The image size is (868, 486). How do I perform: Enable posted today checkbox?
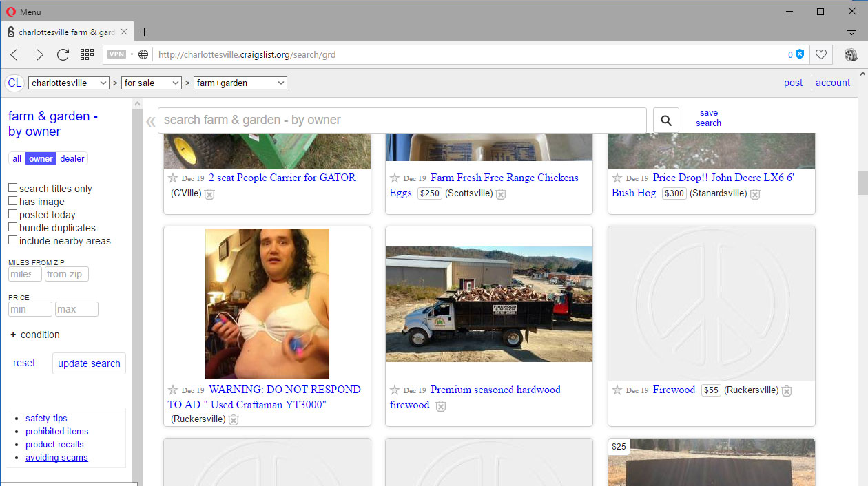click(x=13, y=214)
